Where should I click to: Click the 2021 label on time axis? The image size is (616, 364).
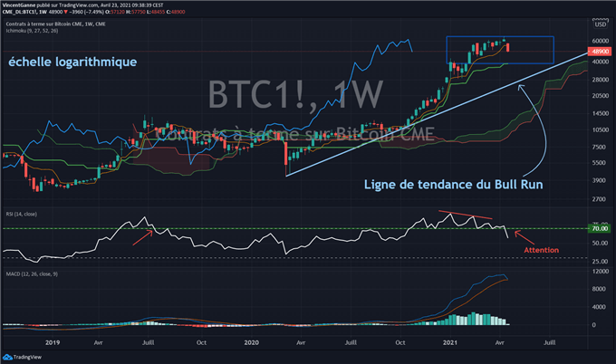click(x=450, y=342)
